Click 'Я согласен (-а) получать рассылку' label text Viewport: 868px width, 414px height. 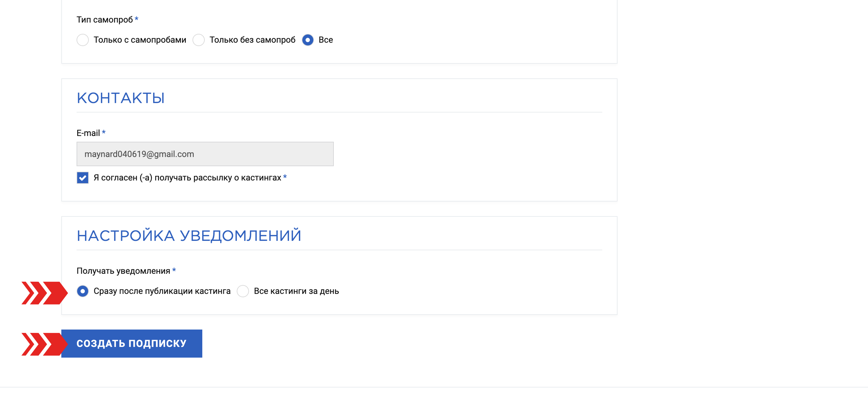(x=187, y=178)
